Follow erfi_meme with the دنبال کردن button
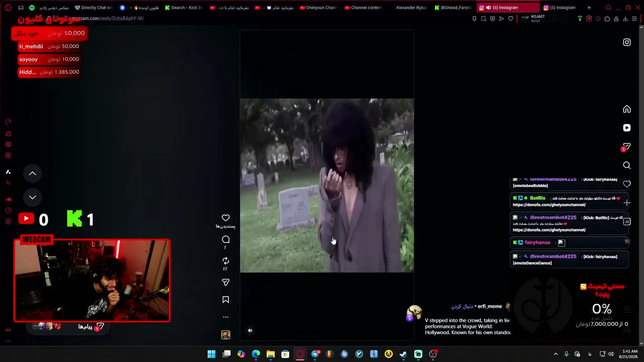Viewport: 644px width, 362px height. [x=462, y=306]
